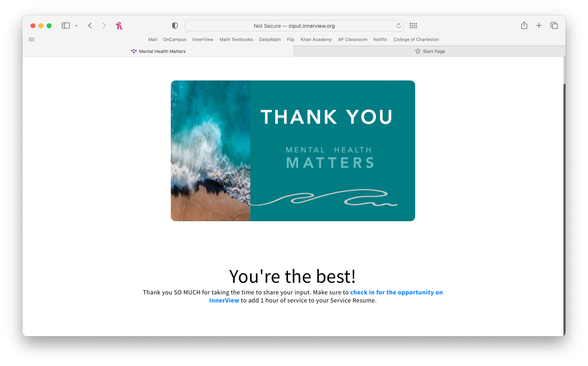
Task: Minimize the window with yellow button
Action: (41, 26)
